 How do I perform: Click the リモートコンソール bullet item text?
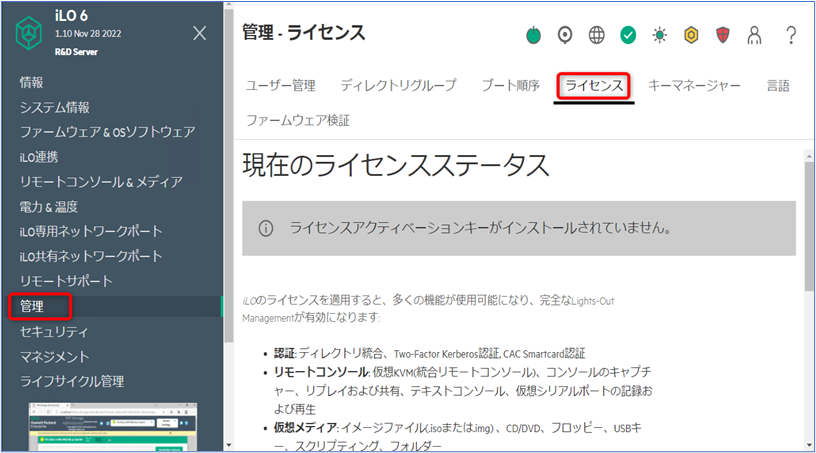(463, 391)
